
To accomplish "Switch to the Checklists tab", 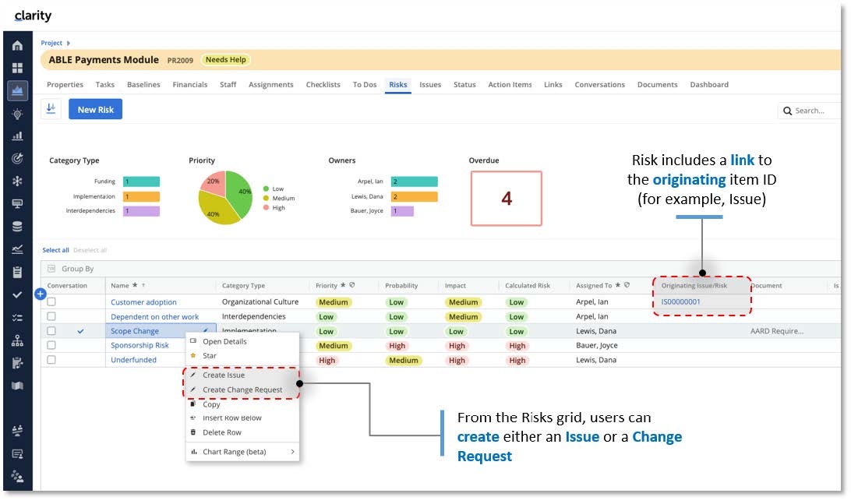I will pos(323,85).
